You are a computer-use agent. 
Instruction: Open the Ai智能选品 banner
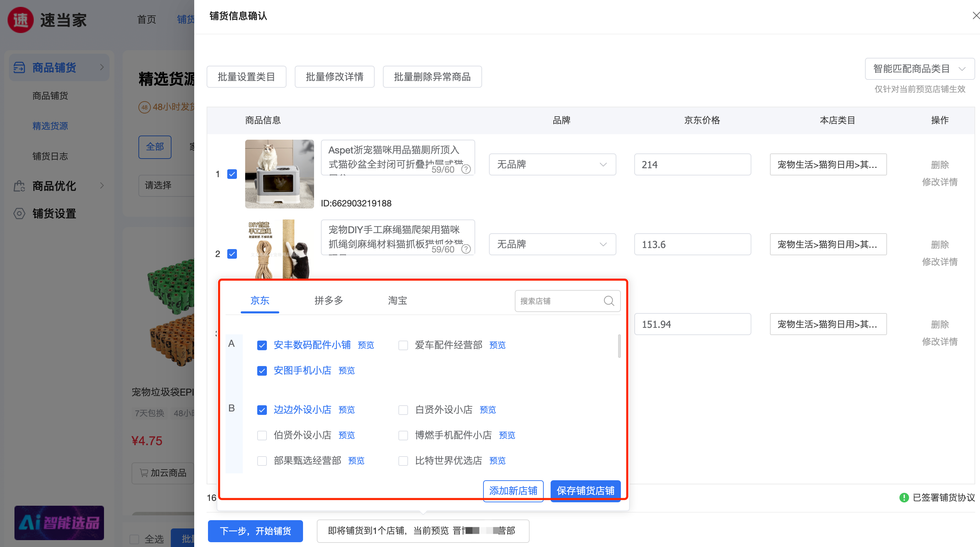point(59,523)
